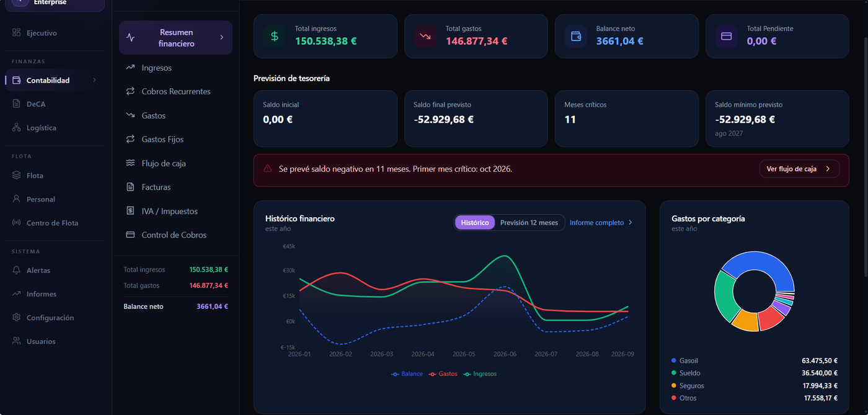
Task: Click the Control de Cobros card icon
Action: click(x=130, y=234)
